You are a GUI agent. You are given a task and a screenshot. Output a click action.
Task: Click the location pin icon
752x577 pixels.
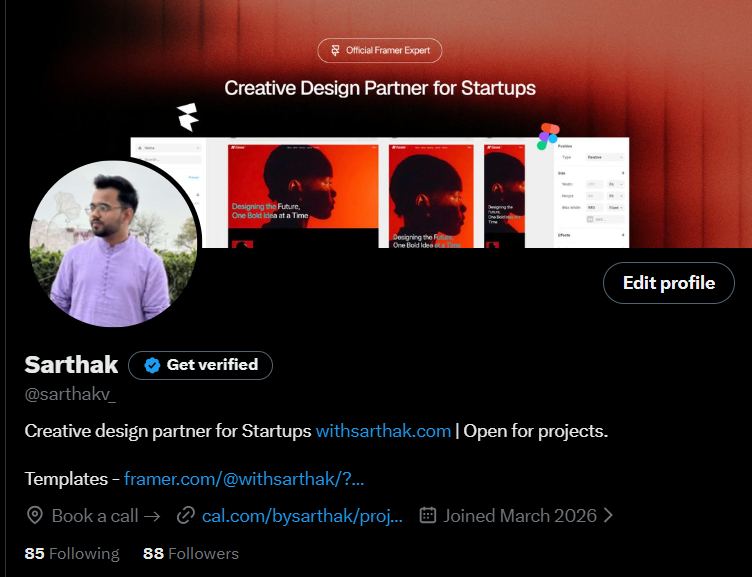(35, 516)
